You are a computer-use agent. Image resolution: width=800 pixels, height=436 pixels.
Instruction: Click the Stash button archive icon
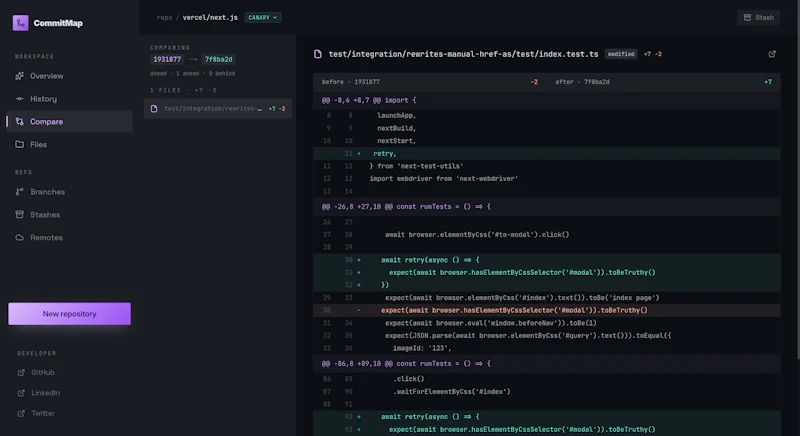pos(747,17)
